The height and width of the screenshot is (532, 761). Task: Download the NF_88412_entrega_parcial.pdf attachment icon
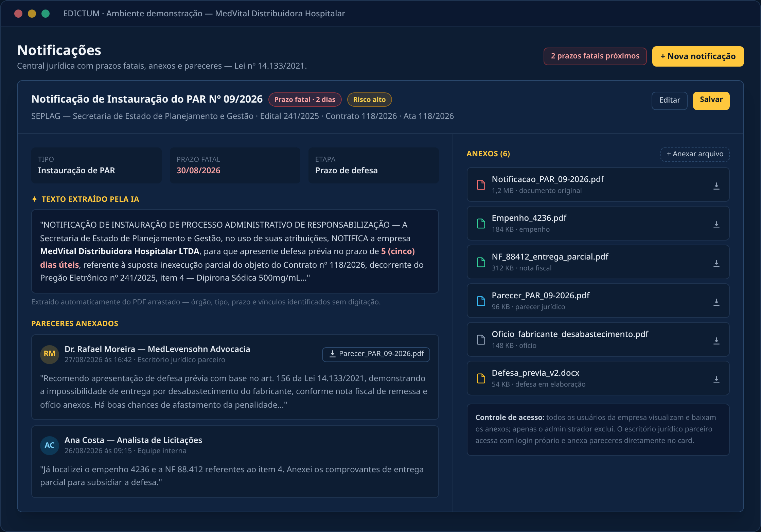point(716,263)
